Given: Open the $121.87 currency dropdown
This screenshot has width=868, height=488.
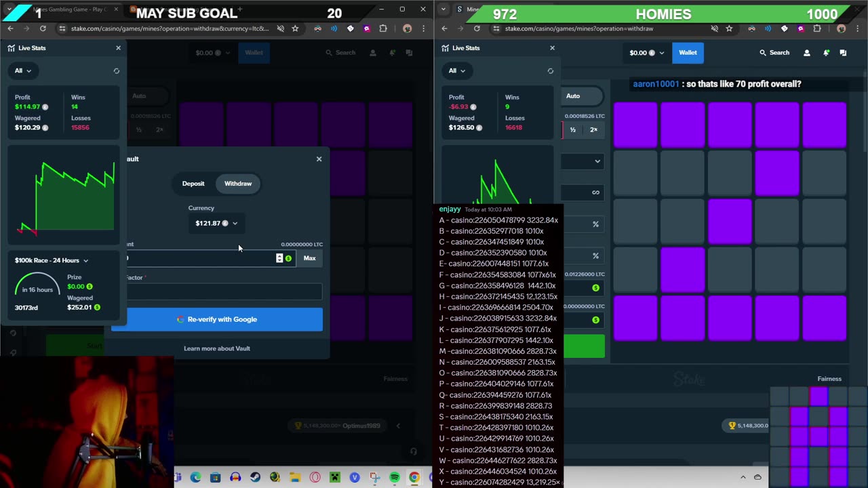Looking at the screenshot, I should (216, 223).
